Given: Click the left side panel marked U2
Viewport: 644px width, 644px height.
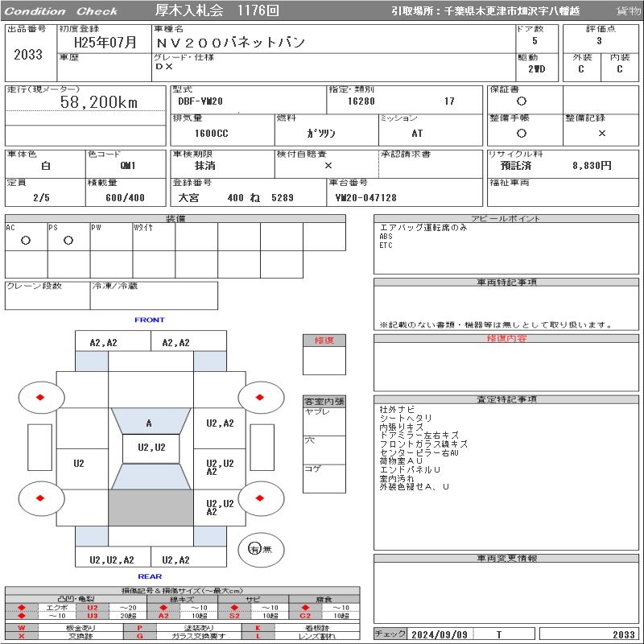Looking at the screenshot, I should [x=82, y=469].
